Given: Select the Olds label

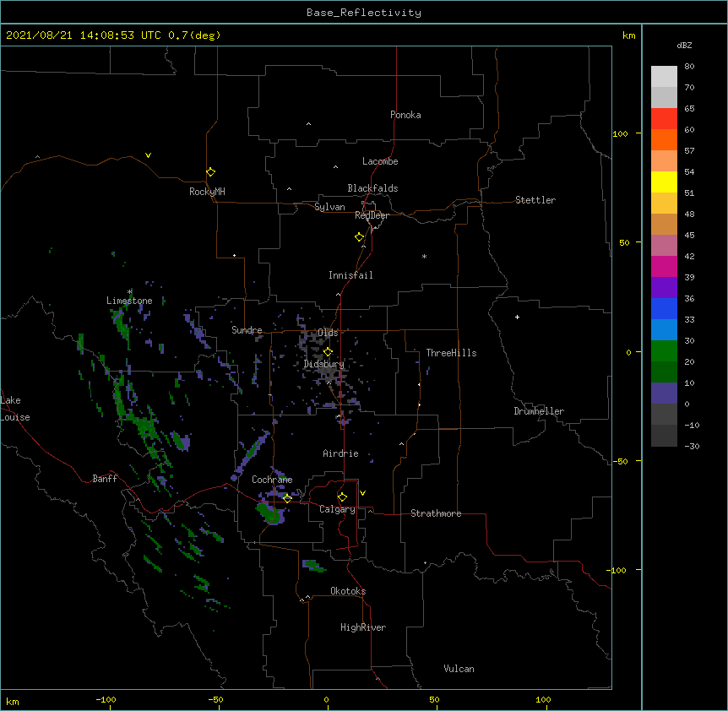Looking at the screenshot, I should click(x=328, y=333).
